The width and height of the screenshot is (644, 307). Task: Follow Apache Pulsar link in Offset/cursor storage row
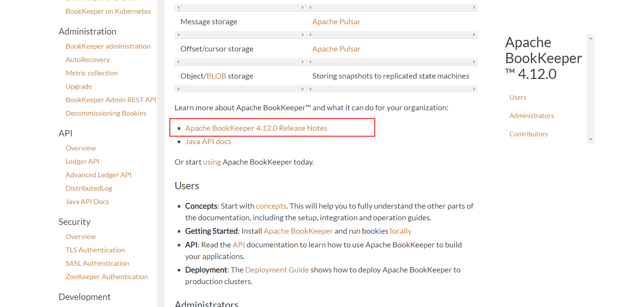click(x=336, y=49)
